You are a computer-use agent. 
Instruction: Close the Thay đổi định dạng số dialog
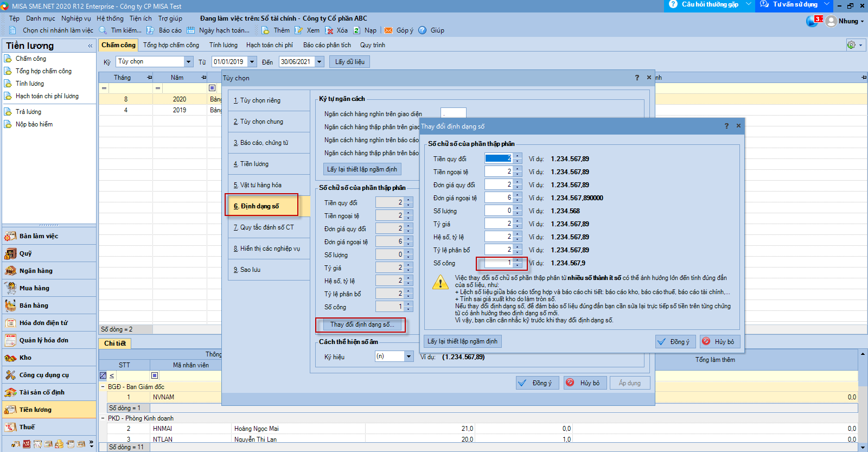pos(738,126)
